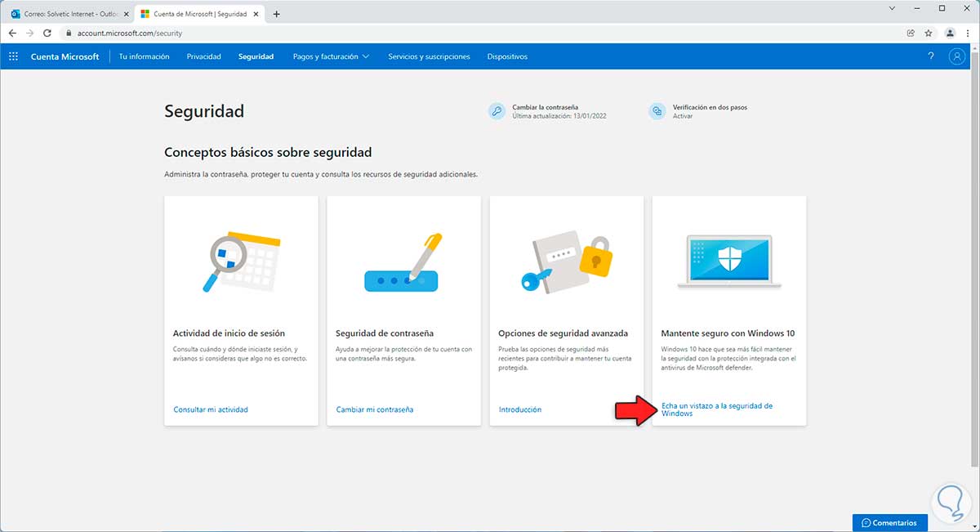Click the notebook and lock illustration

pyautogui.click(x=566, y=262)
